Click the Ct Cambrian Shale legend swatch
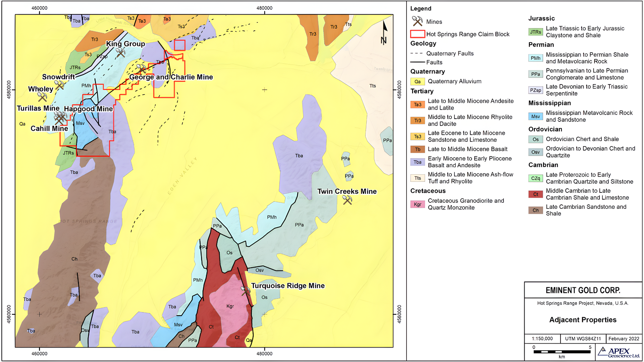The image size is (644, 362). tap(535, 194)
